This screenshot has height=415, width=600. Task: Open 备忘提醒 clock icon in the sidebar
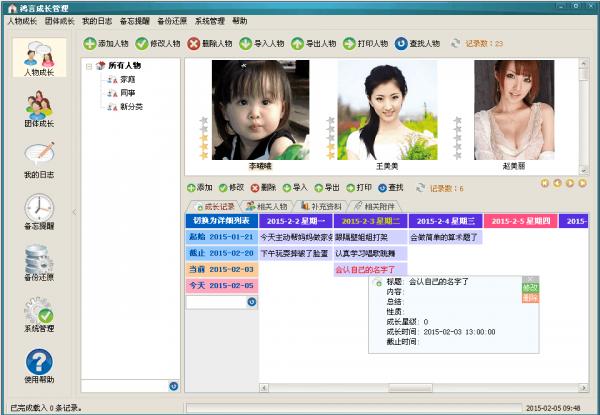(x=38, y=211)
